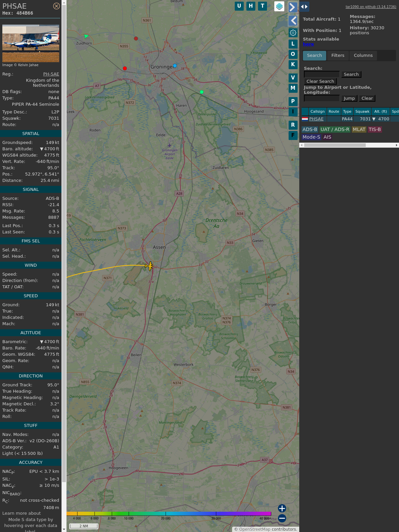Open the PH-SAE registration link
Image resolution: width=399 pixels, height=532 pixels.
[51, 74]
